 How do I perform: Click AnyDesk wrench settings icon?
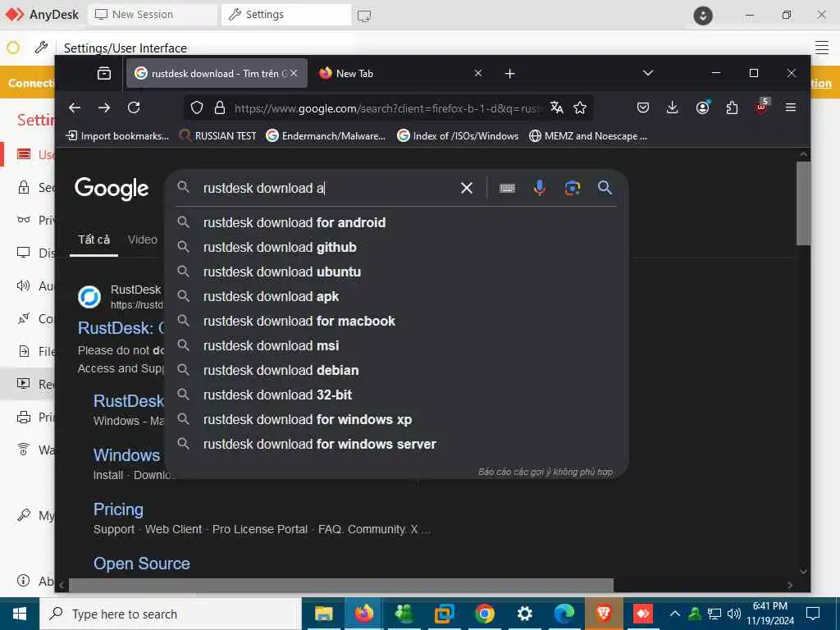pos(41,47)
